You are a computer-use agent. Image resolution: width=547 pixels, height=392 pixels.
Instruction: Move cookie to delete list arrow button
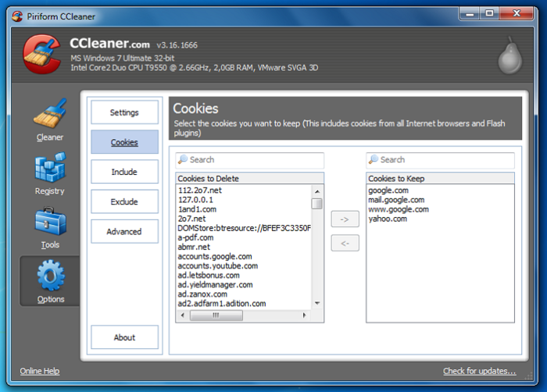coord(345,244)
